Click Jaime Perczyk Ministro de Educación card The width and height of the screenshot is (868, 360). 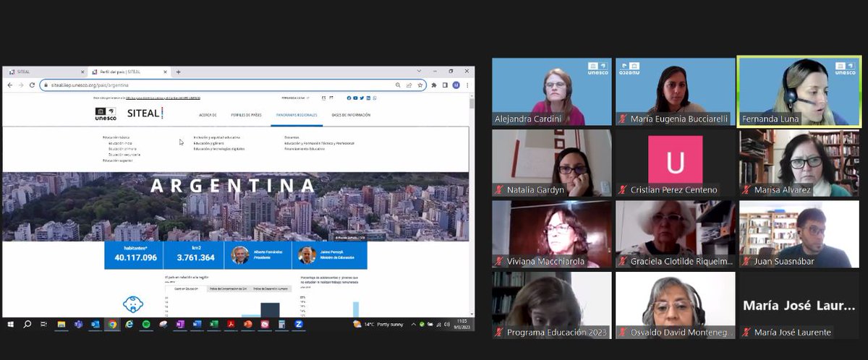[x=330, y=255]
